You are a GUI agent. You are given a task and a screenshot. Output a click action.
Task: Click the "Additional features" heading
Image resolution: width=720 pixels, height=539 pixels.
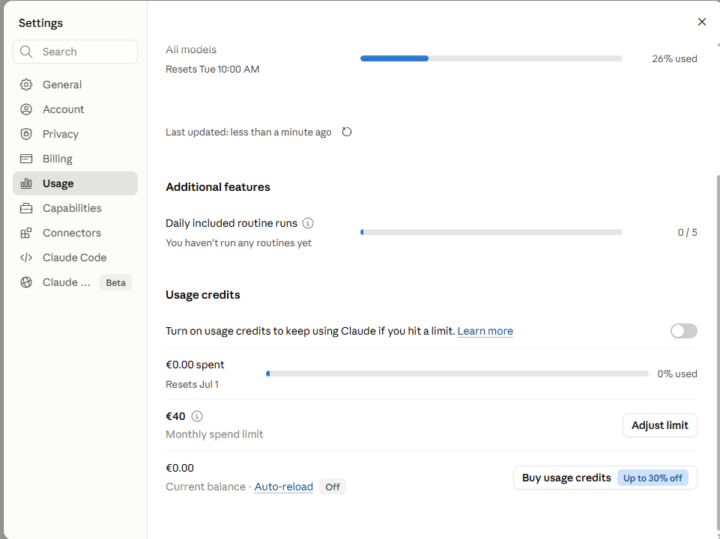click(218, 187)
